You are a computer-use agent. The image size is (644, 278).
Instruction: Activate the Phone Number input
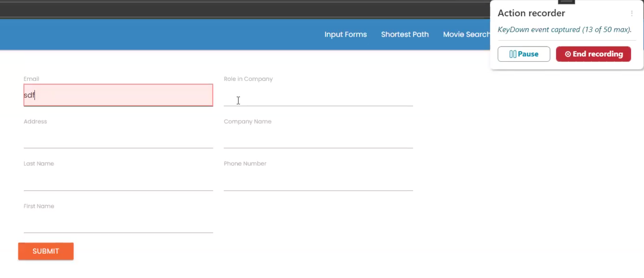click(x=318, y=180)
